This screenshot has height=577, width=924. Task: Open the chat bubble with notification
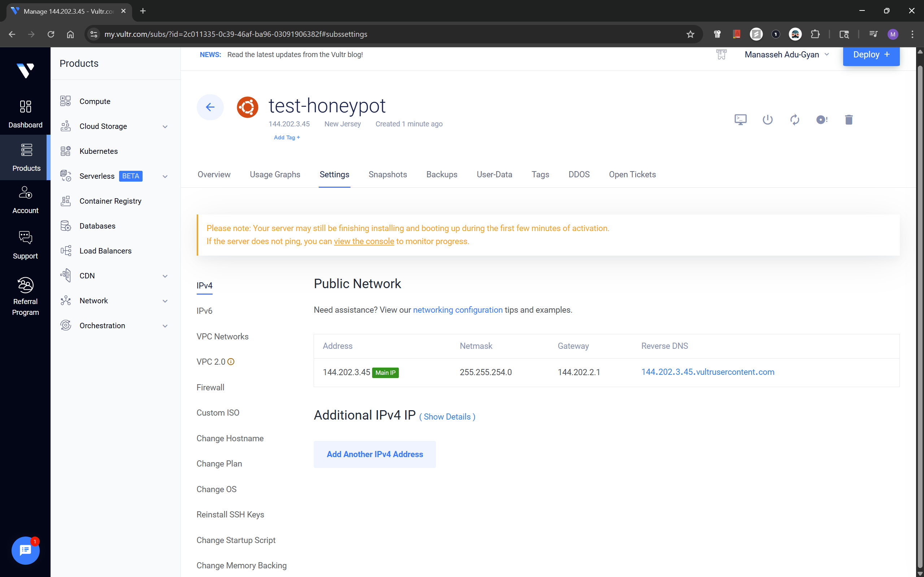[x=25, y=550]
